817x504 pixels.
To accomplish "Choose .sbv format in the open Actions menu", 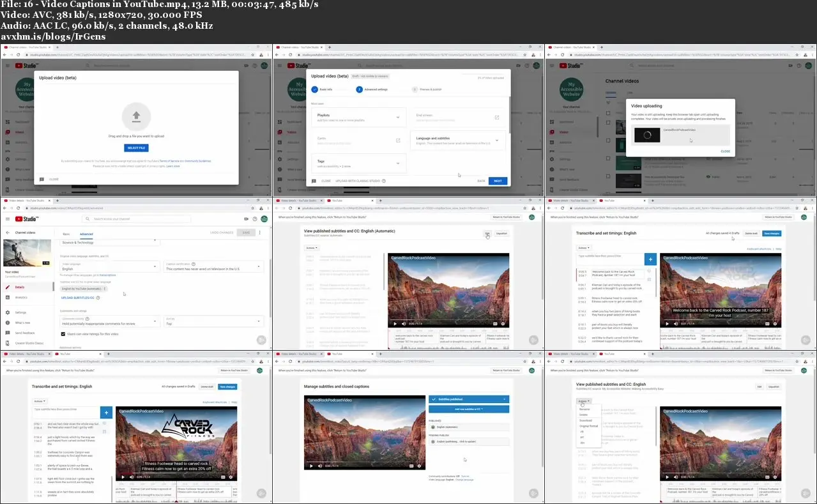I will [582, 443].
